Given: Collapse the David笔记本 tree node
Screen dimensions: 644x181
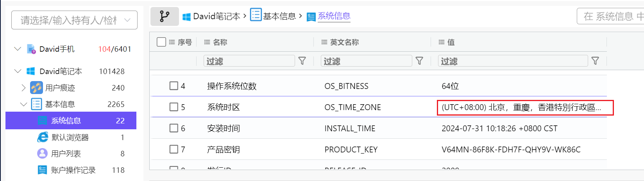Looking at the screenshot, I should (x=18, y=71).
